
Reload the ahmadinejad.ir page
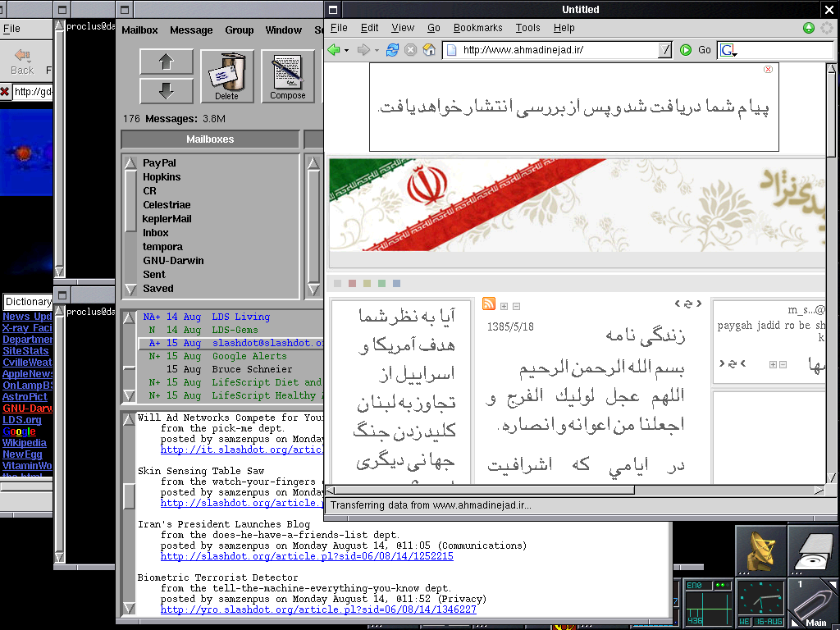(x=393, y=50)
